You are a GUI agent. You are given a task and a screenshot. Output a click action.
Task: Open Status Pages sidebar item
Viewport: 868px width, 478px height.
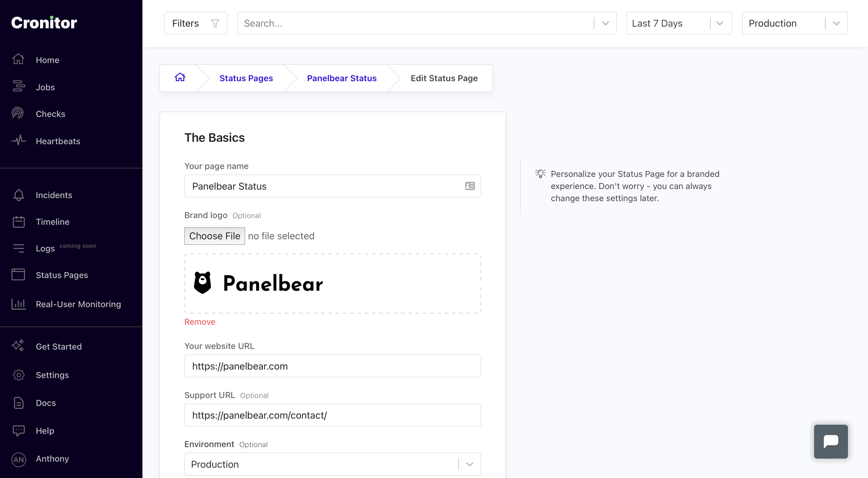[62, 275]
